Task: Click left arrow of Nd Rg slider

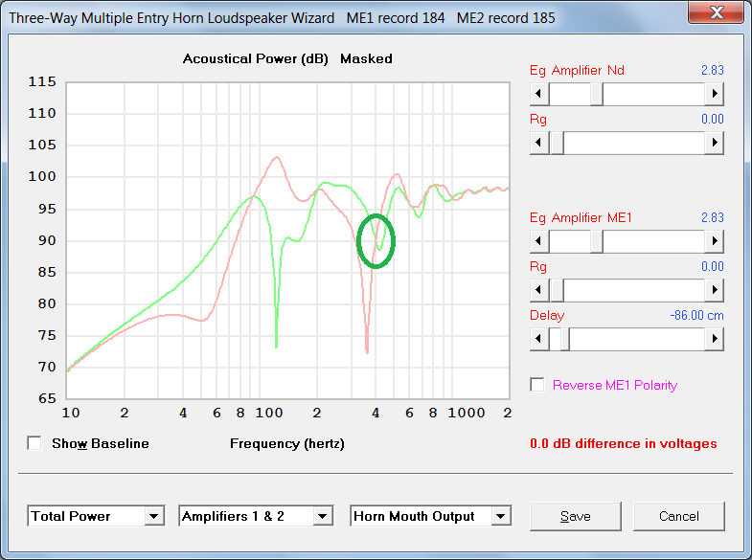Action: tap(539, 143)
